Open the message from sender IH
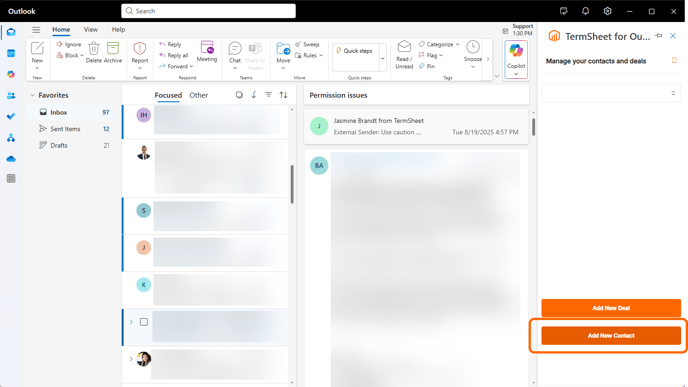The height and width of the screenshot is (387, 688). tap(205, 121)
